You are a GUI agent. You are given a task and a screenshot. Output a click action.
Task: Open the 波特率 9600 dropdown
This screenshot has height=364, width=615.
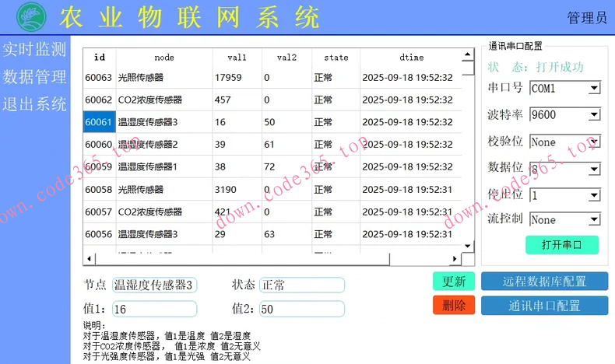(565, 115)
